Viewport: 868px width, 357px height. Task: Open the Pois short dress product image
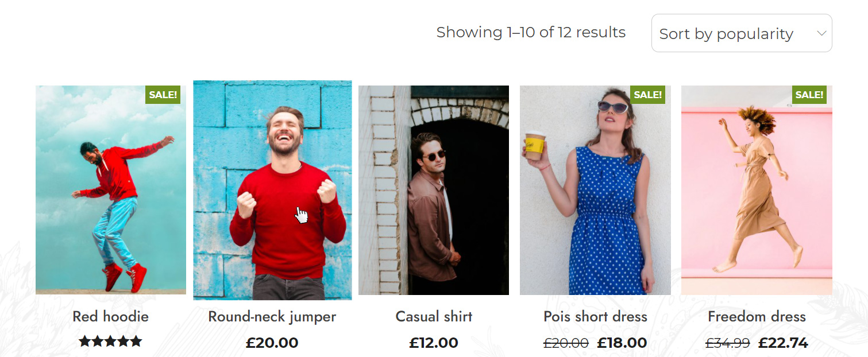[595, 190]
